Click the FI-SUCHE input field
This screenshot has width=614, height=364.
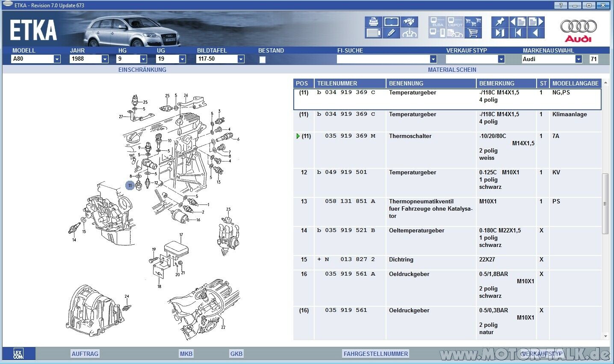click(x=383, y=59)
